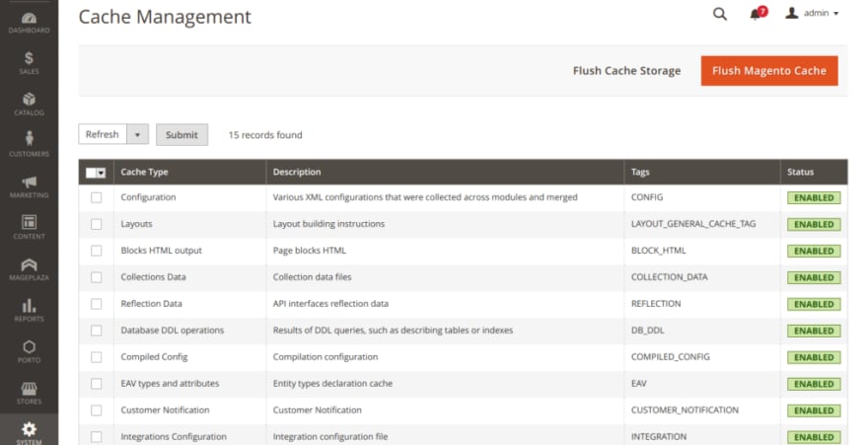Open the Catalog cube icon
This screenshot has height=445, width=868.
[29, 104]
